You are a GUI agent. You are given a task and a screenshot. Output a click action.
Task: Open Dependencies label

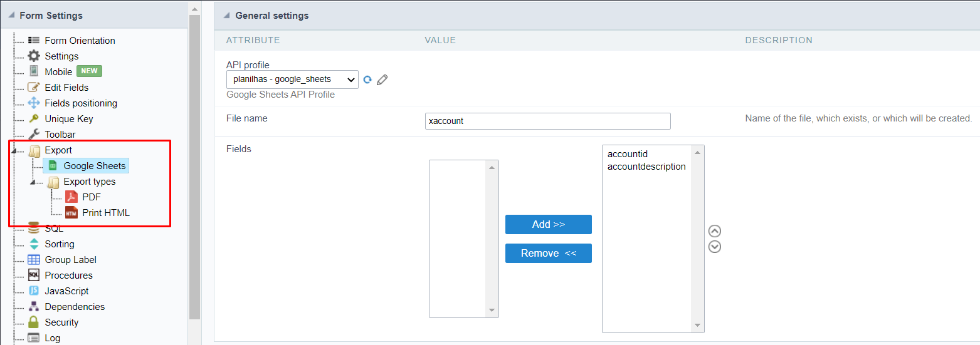pyautogui.click(x=75, y=307)
